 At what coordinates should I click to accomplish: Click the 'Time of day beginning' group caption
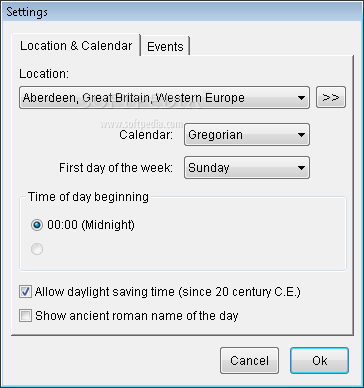pos(88,197)
